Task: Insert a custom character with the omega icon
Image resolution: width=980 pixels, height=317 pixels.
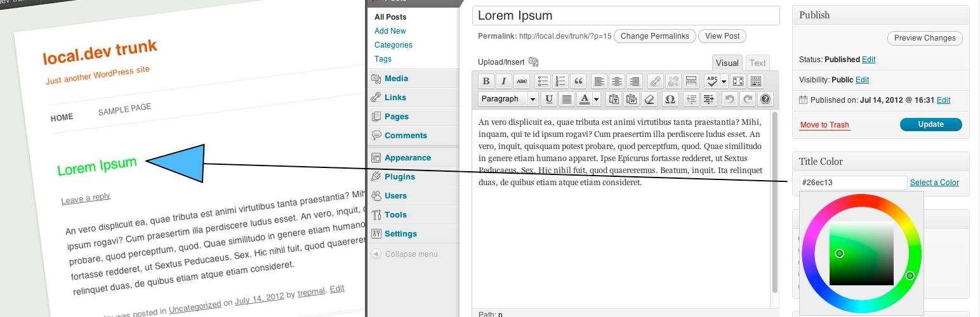Action: pos(670,99)
